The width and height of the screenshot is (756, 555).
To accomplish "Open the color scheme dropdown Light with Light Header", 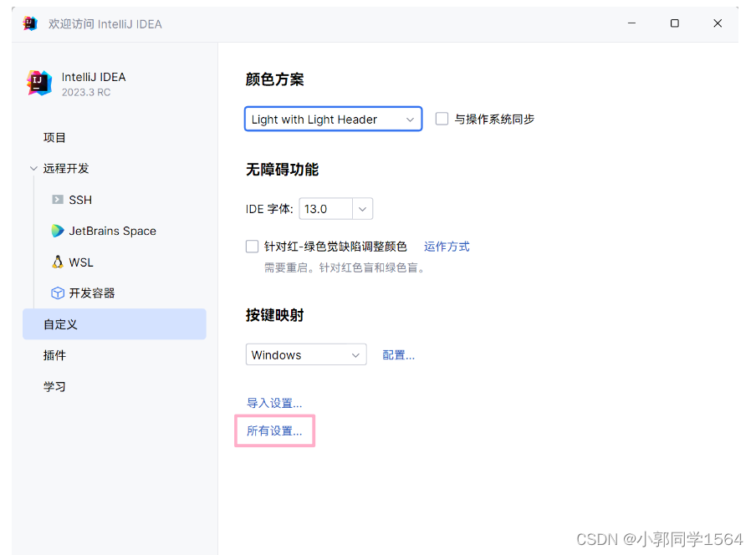I will [x=333, y=119].
